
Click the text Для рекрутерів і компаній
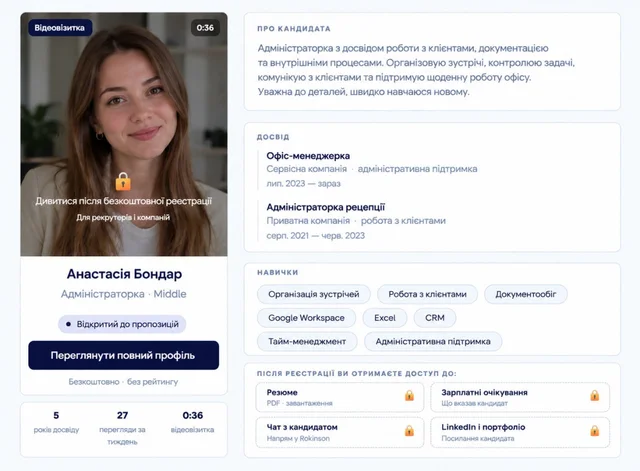click(123, 218)
